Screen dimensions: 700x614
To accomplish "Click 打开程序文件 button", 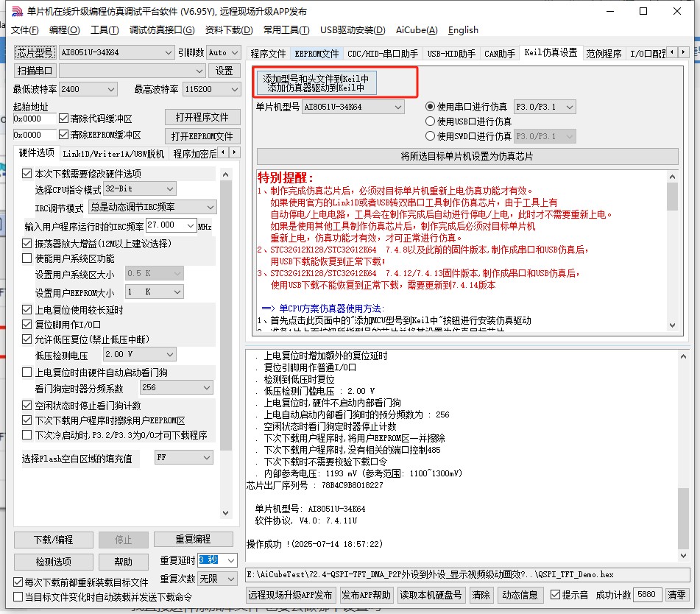I will click(x=202, y=117).
